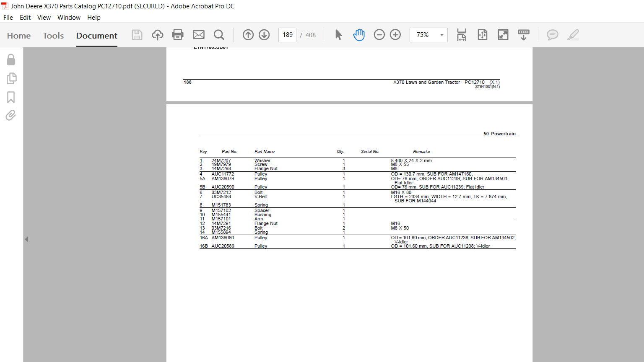Open the Find text magnifier
This screenshot has height=362, width=644.
point(219,35)
